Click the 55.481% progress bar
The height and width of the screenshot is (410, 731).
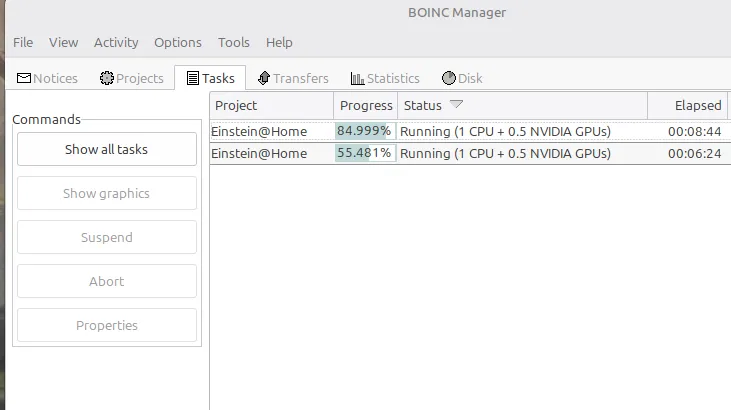coord(366,153)
